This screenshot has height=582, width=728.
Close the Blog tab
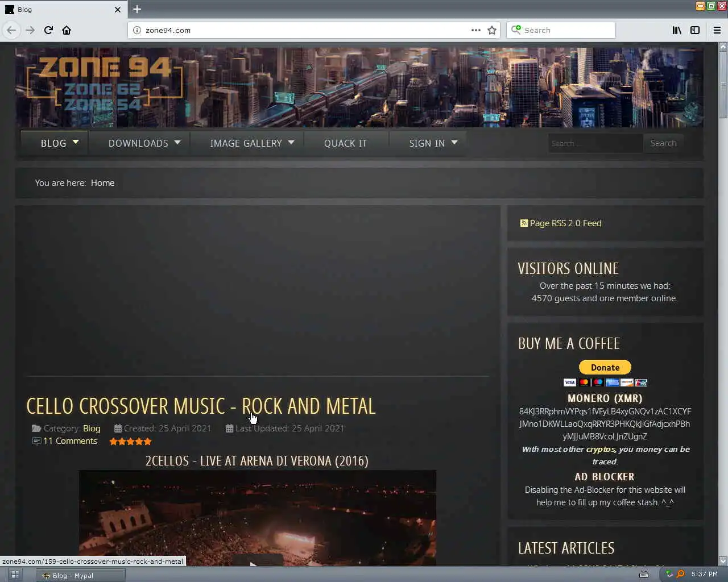coord(118,10)
